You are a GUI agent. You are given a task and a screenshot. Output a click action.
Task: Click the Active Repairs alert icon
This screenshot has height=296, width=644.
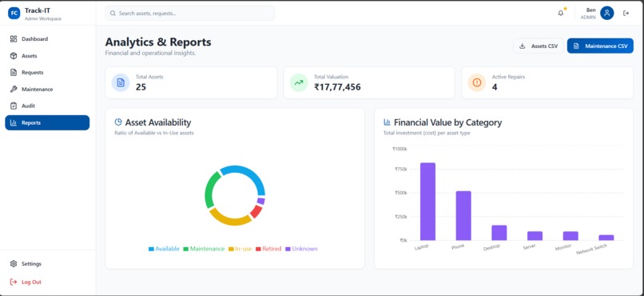[476, 82]
